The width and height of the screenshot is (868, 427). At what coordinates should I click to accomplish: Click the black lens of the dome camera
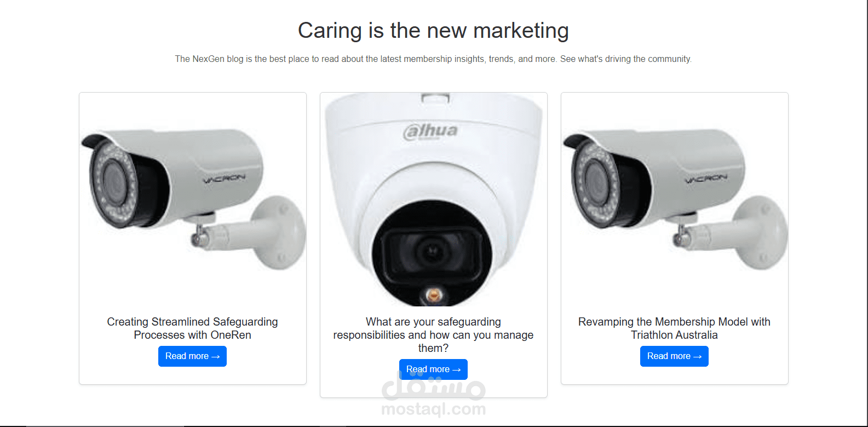coord(432,254)
